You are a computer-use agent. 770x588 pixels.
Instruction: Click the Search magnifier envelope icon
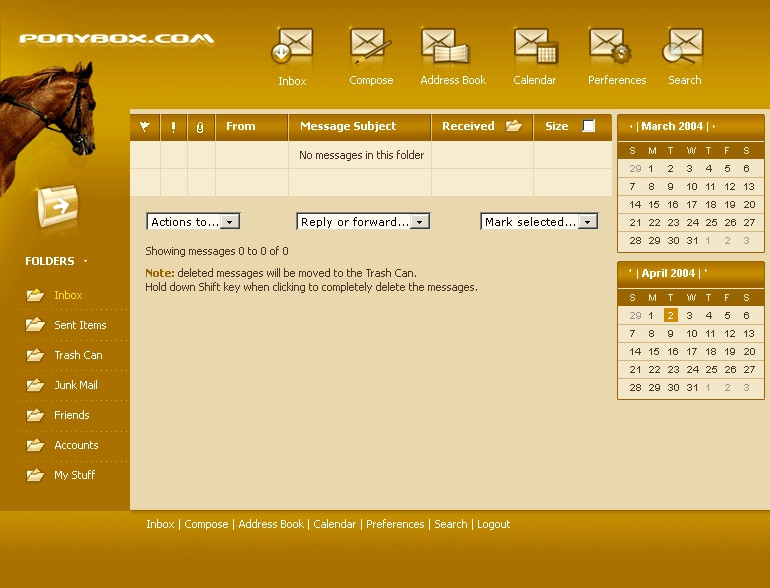[683, 46]
